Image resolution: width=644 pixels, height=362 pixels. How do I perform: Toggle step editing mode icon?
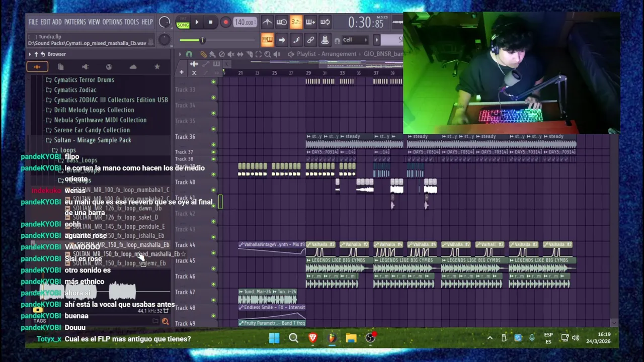[x=296, y=40]
